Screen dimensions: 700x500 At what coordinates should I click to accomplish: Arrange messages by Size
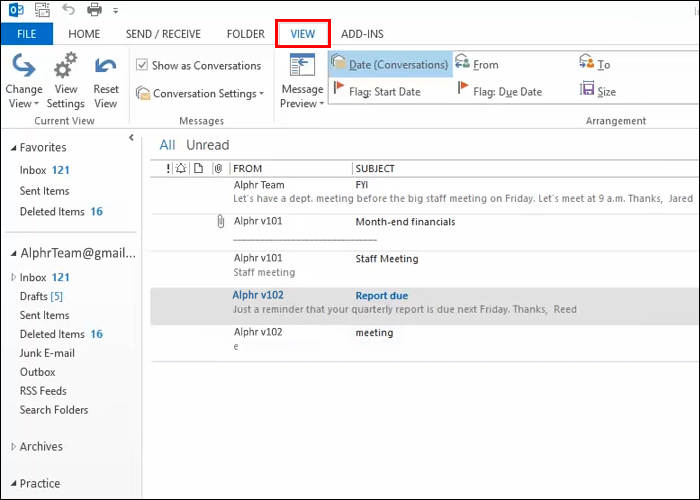coord(598,91)
